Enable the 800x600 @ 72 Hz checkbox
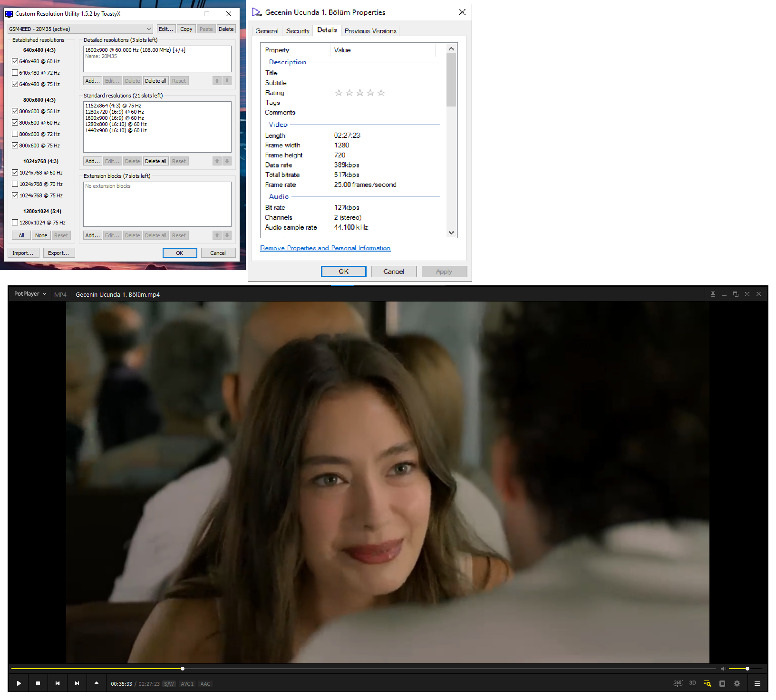This screenshot has height=700, width=776. [15, 134]
